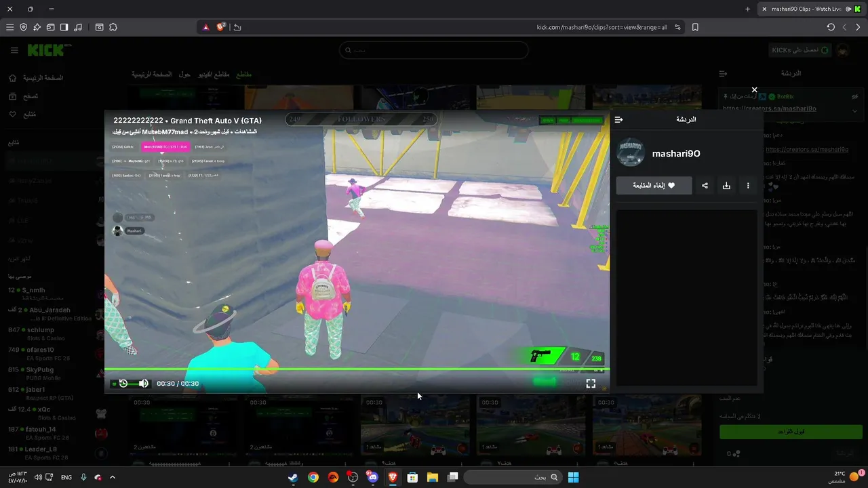The image size is (868, 488).
Task: Open recommended channel Abu_Jaradeh
Action: (49, 313)
